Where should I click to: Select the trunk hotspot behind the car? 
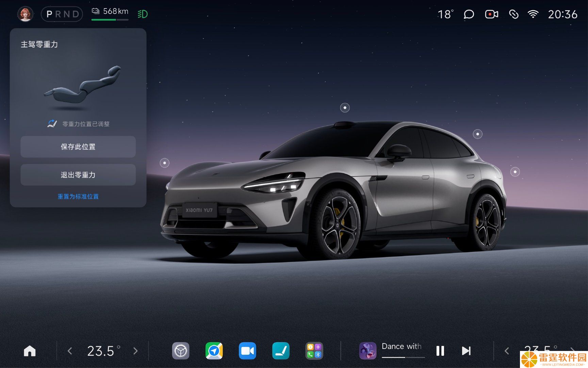coord(515,172)
